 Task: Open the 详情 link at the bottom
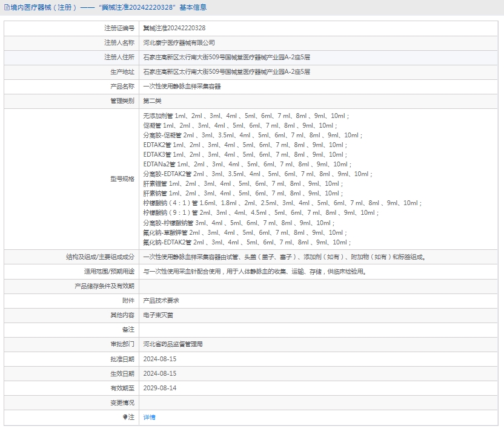pyautogui.click(x=149, y=418)
